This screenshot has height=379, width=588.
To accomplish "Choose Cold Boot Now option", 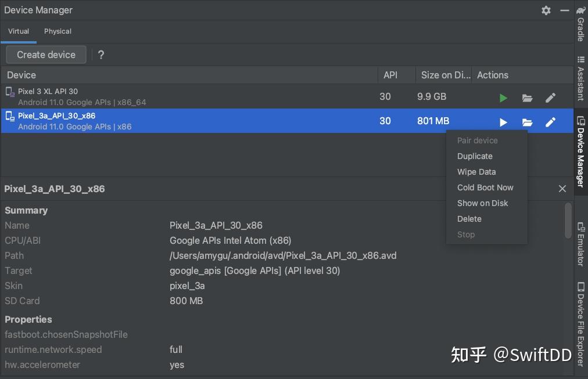I will [x=485, y=187].
